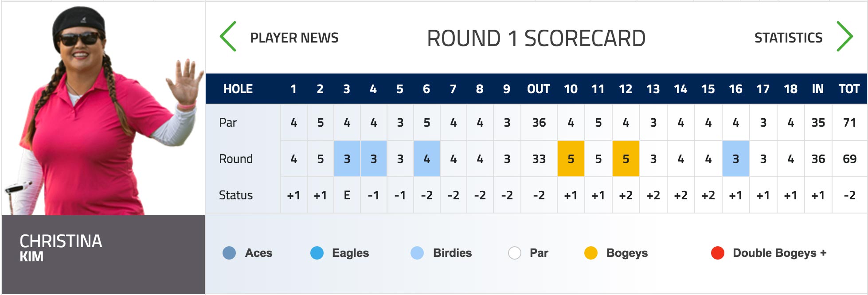Viewport: 868px width, 295px height.
Task: Click the Eagles legend circle
Action: coord(317,253)
